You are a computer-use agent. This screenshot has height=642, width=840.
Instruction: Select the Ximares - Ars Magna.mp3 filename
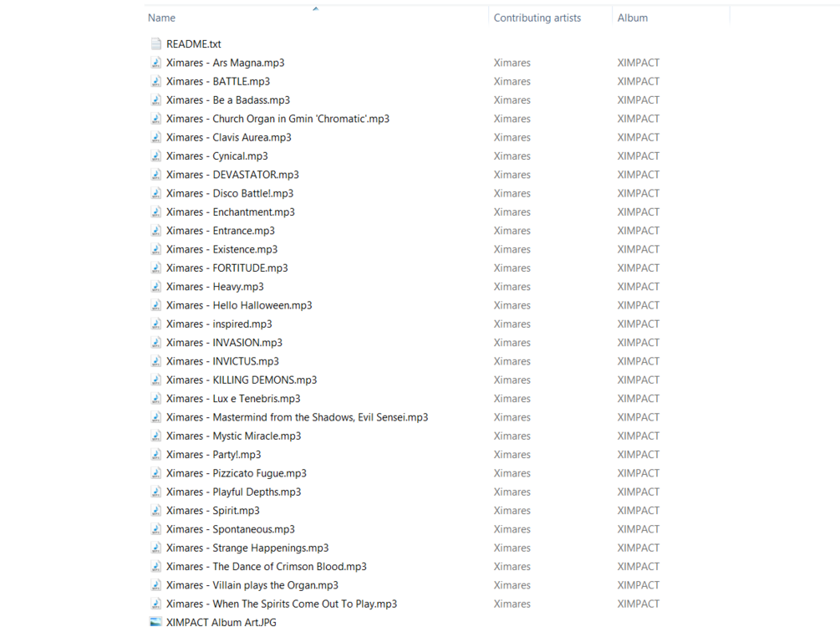(226, 63)
